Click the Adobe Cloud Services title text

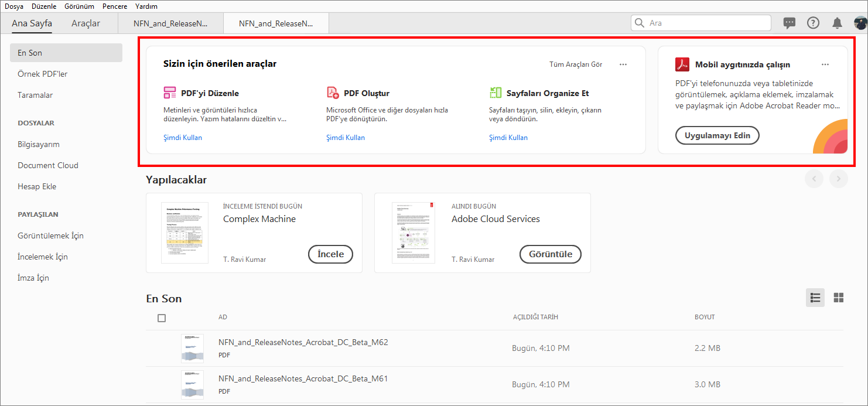pos(495,219)
